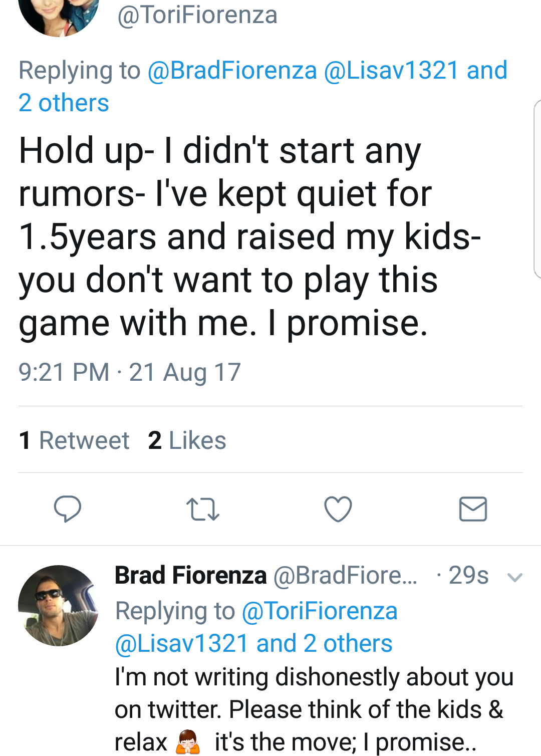The width and height of the screenshot is (541, 756).
Task: Open Brad Fiorenza's tweet options chevron
Action: pyautogui.click(x=515, y=577)
